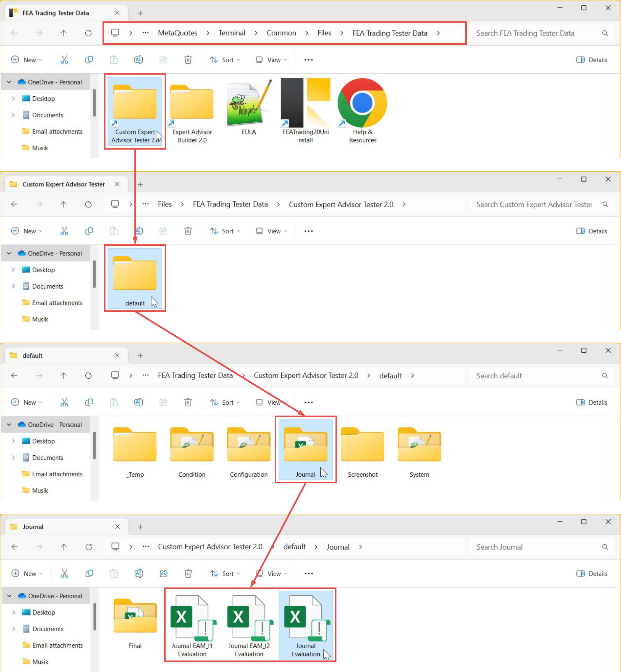The width and height of the screenshot is (621, 672).
Task: Select Journal EAM_I1 Evaluation Excel file
Action: (x=192, y=626)
